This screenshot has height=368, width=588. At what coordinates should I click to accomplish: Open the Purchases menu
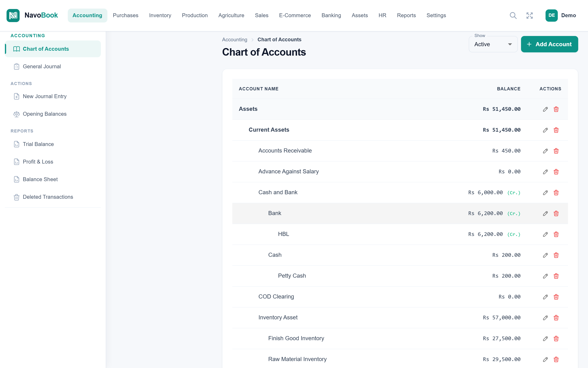click(x=125, y=15)
